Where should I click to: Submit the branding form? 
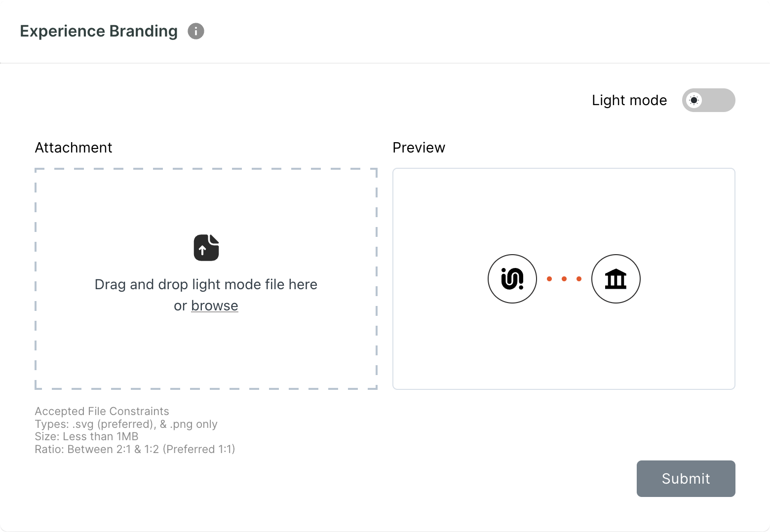point(686,479)
